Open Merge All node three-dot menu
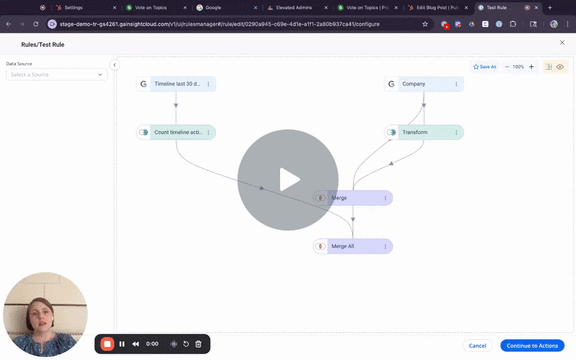 [x=385, y=246]
